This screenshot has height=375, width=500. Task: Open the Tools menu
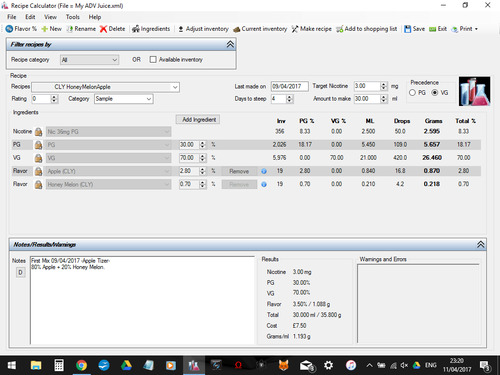pos(73,17)
